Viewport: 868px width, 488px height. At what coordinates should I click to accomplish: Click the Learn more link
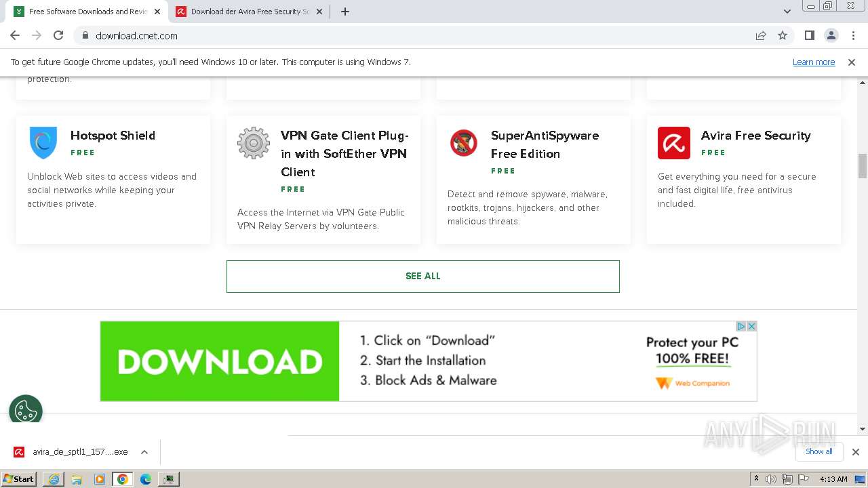tap(814, 62)
